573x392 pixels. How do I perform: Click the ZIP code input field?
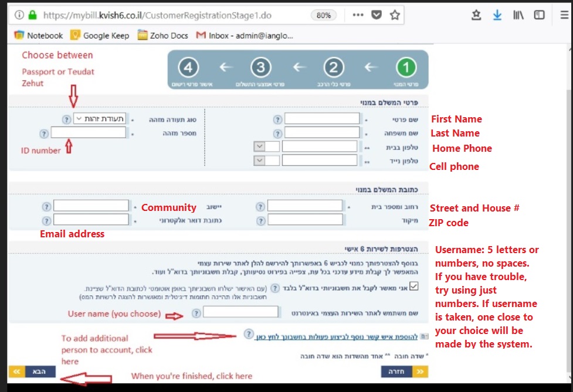pyautogui.click(x=305, y=220)
